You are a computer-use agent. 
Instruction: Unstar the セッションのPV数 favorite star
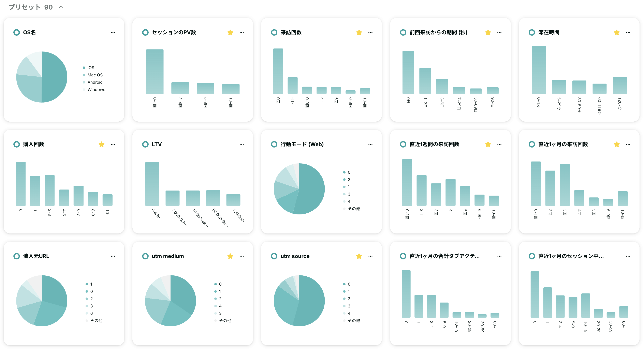click(230, 32)
